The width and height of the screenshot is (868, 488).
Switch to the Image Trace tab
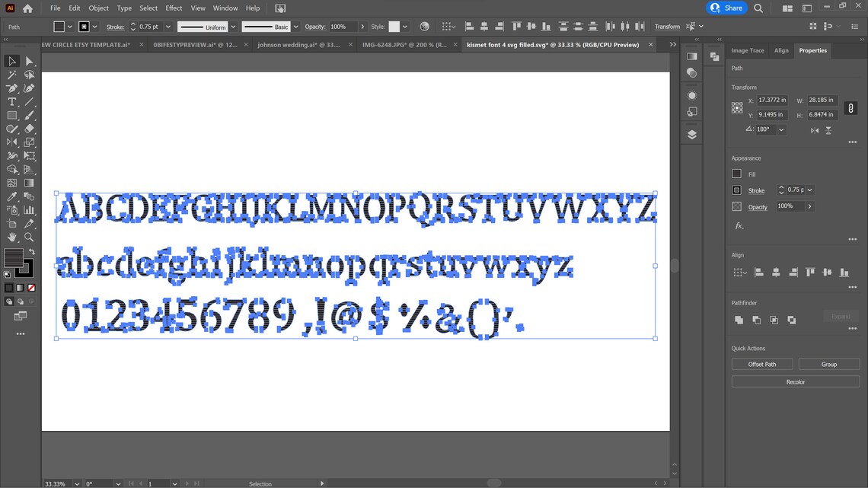click(747, 50)
